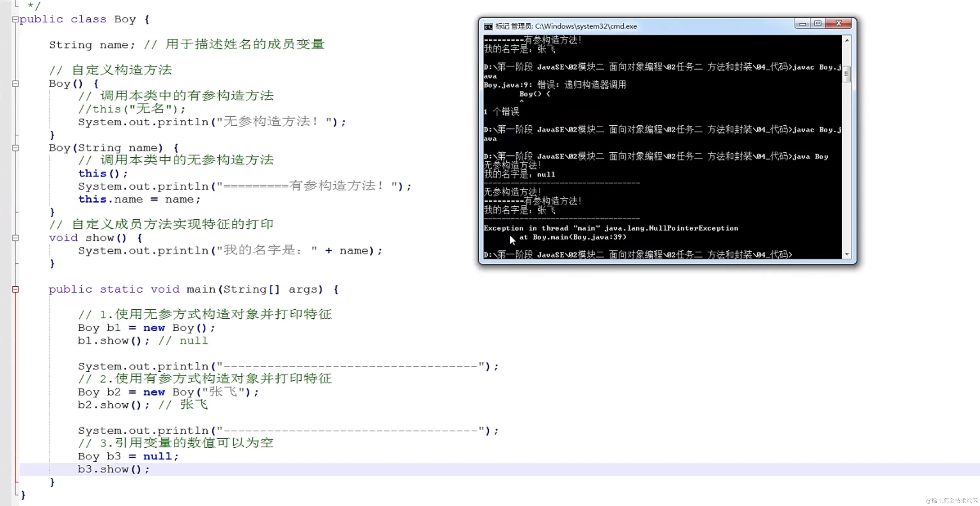This screenshot has height=506, width=980.
Task: Open the cmd.exe system menu icon
Action: click(x=488, y=26)
